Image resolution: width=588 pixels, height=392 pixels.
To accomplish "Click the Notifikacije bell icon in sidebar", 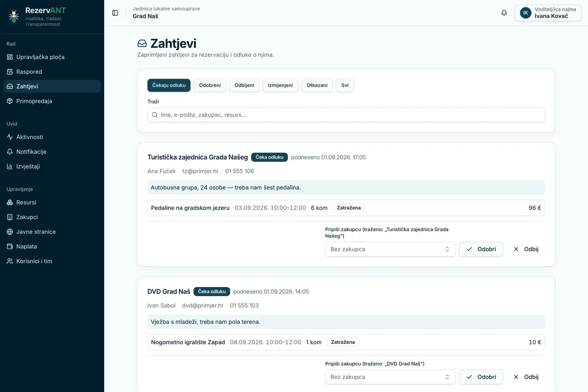I will [x=10, y=152].
